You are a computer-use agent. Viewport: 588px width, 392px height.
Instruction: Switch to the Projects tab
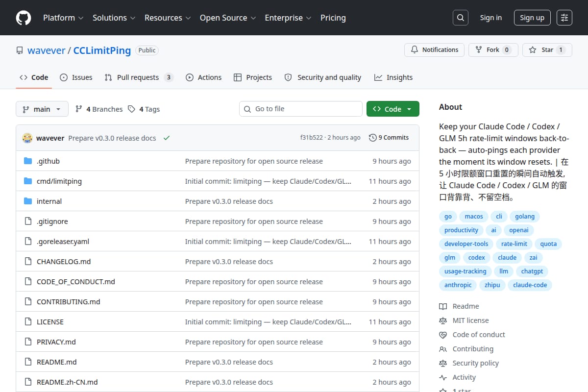click(x=253, y=77)
